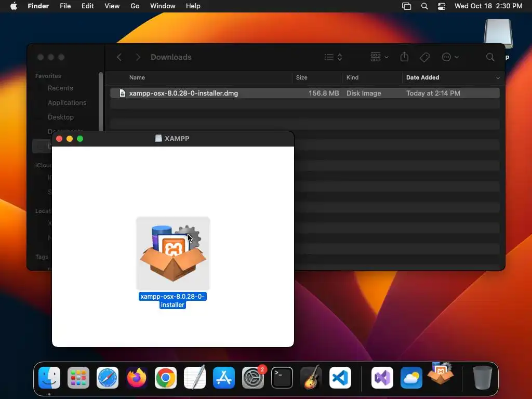Open TextEdit from the Dock
Viewport: 532px width, 399px height.
point(195,378)
